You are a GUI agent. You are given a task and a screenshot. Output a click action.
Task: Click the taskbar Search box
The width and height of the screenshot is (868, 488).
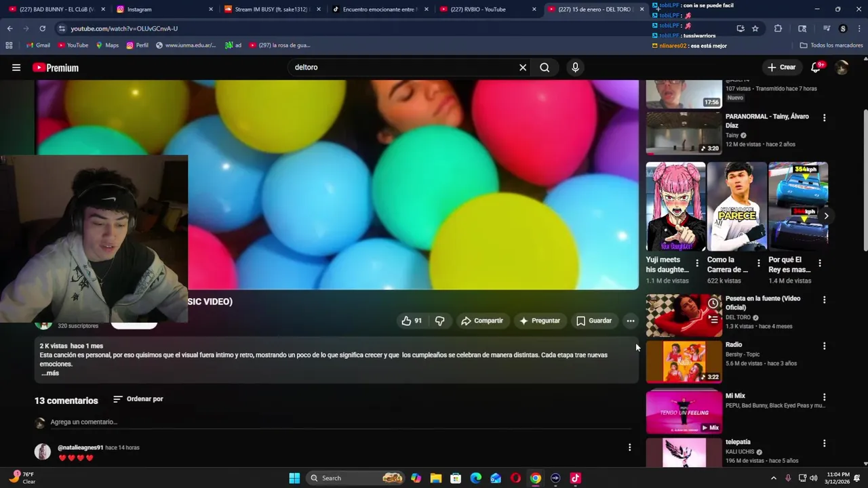[x=355, y=479]
